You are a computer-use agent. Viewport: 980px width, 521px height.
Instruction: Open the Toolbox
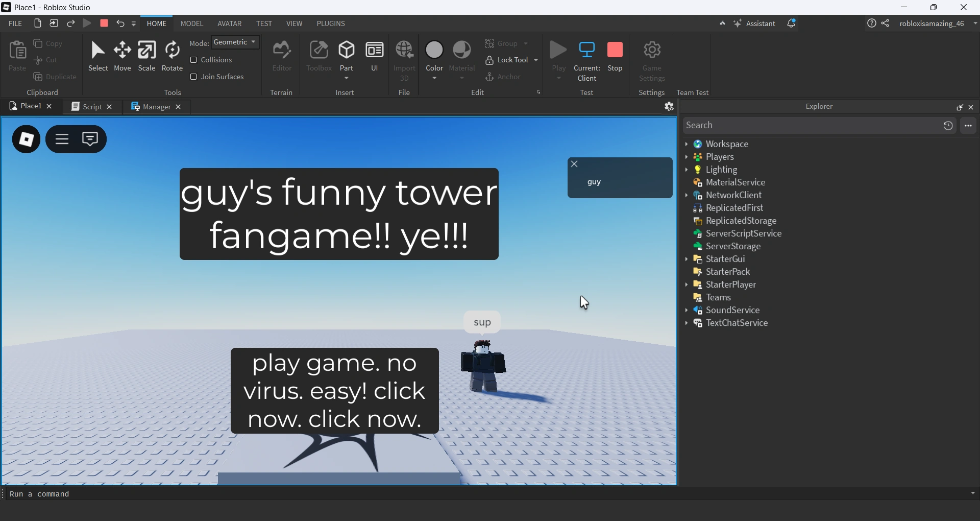(319, 55)
